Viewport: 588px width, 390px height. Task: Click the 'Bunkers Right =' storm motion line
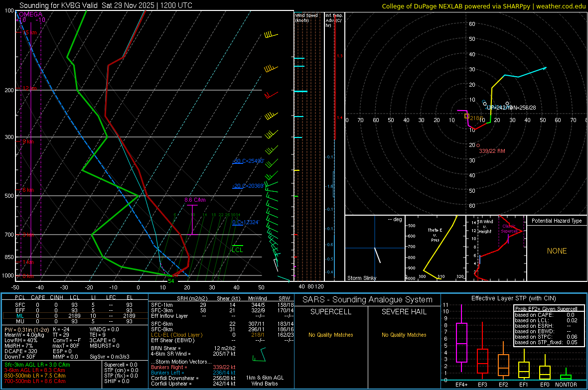click(193, 367)
